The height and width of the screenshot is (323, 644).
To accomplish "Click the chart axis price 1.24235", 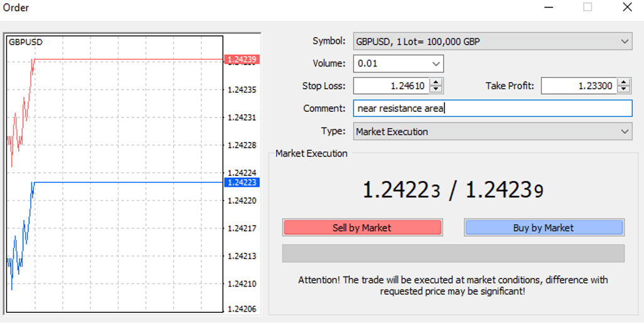I will click(242, 90).
